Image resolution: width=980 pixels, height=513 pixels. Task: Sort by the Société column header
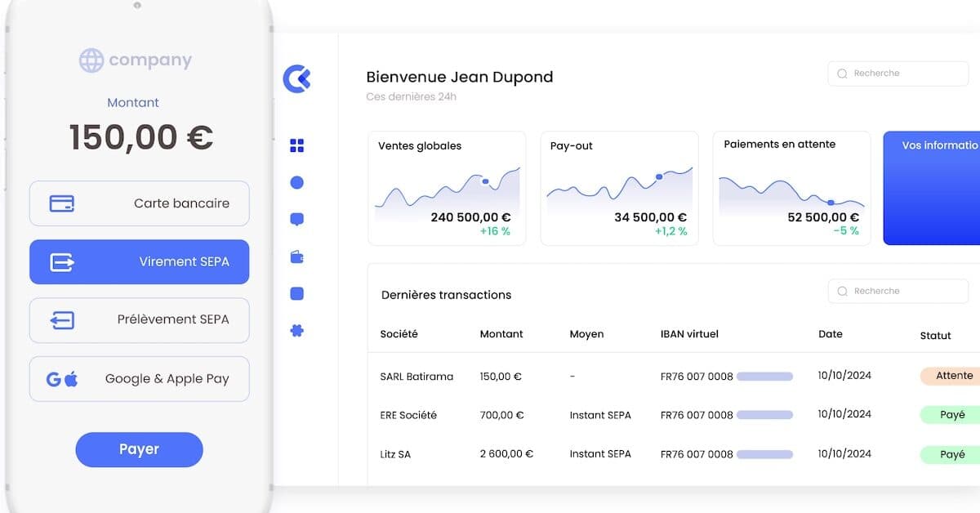(399, 334)
